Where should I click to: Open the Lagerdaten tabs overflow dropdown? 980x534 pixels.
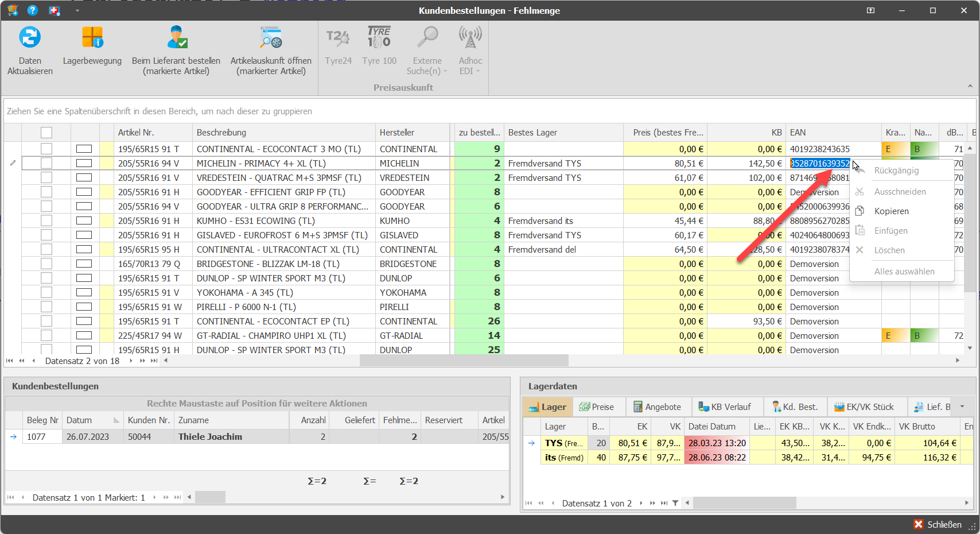[962, 407]
